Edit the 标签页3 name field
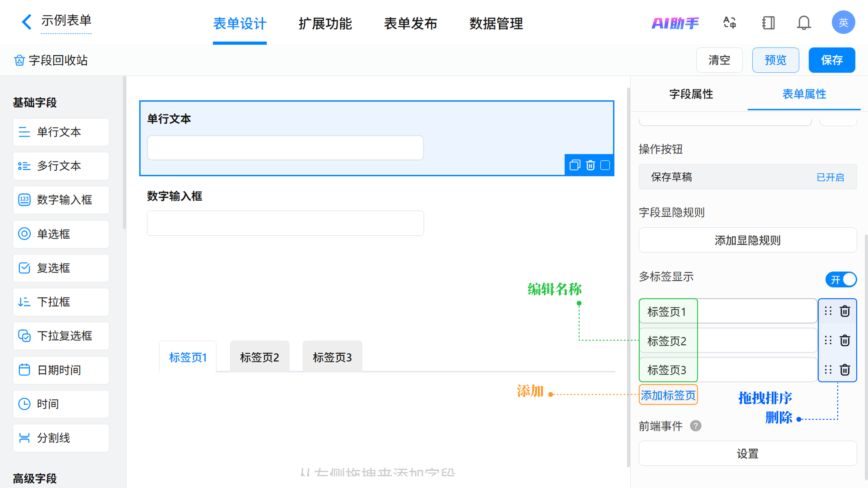The height and width of the screenshot is (488, 868). 728,369
